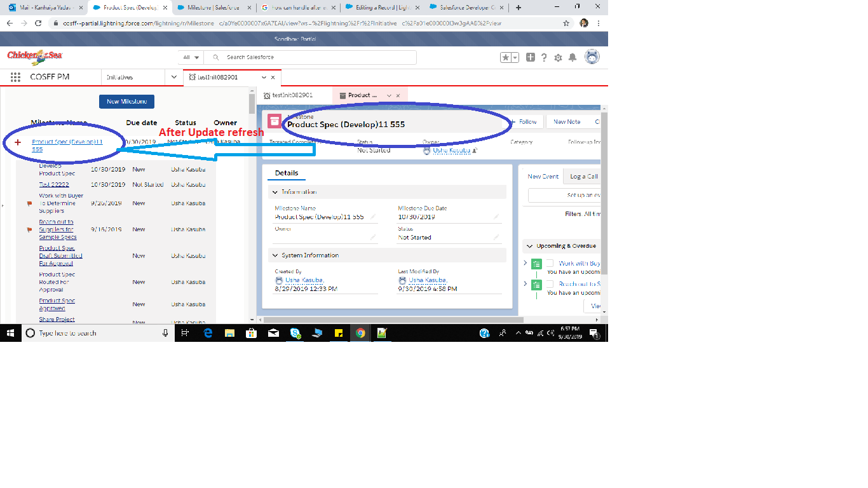Open the testInit082901 tab dropdown chevron
This screenshot has height=488, width=868.
coord(264,77)
